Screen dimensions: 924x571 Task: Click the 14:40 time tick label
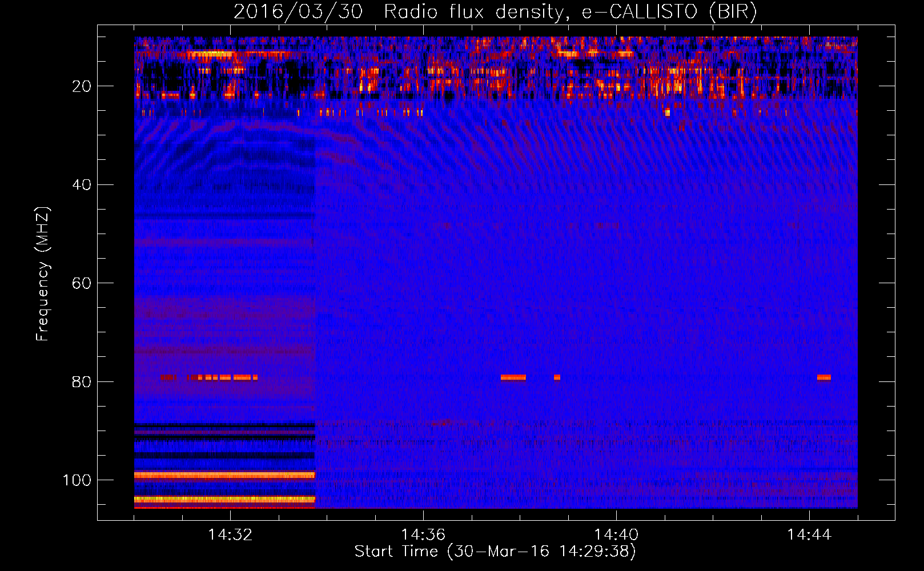tap(616, 535)
